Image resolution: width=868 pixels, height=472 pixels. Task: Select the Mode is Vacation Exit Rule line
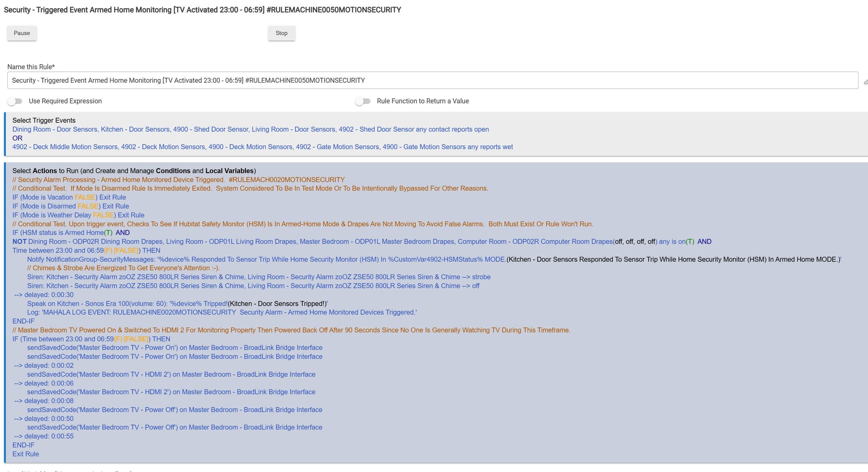tap(69, 198)
